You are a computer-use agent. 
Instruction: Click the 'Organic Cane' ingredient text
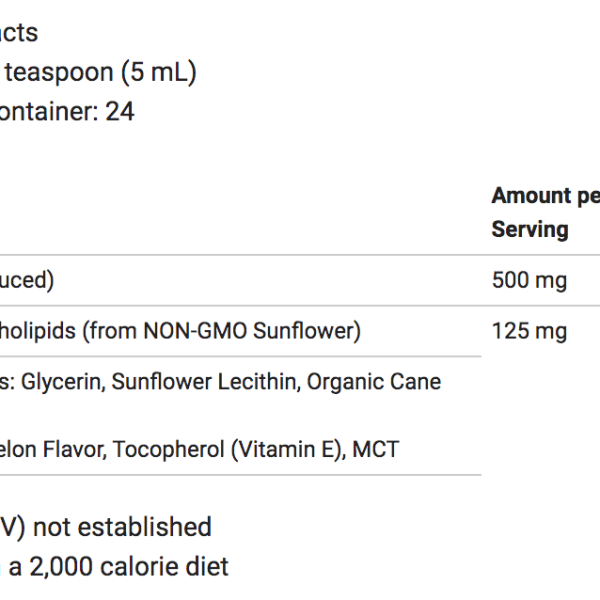[374, 382]
